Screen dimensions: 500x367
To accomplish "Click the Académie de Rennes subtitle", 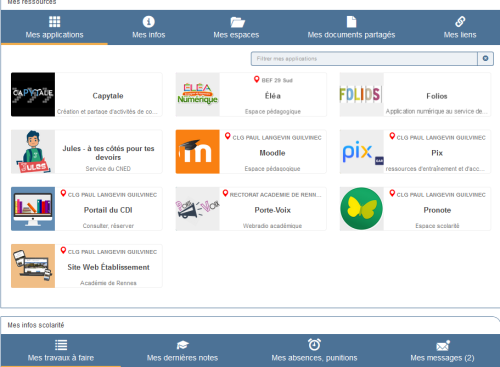I will coord(108,283).
